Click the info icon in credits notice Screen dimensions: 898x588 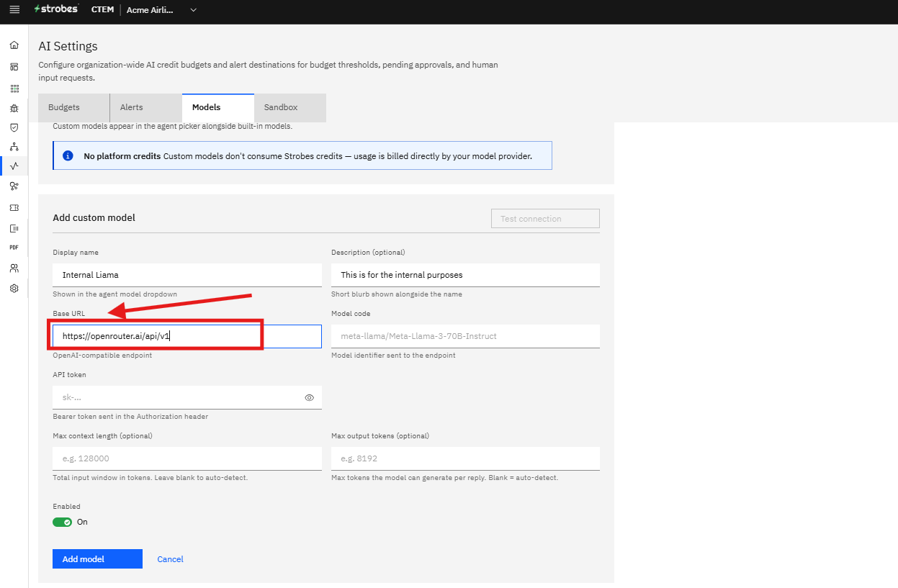click(x=68, y=155)
